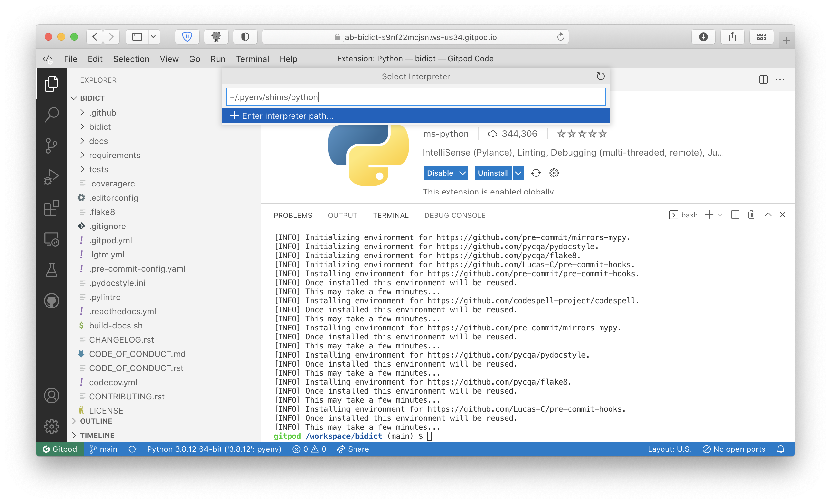Image resolution: width=831 pixels, height=504 pixels.
Task: Open the Remote Explorer icon
Action: pos(52,239)
